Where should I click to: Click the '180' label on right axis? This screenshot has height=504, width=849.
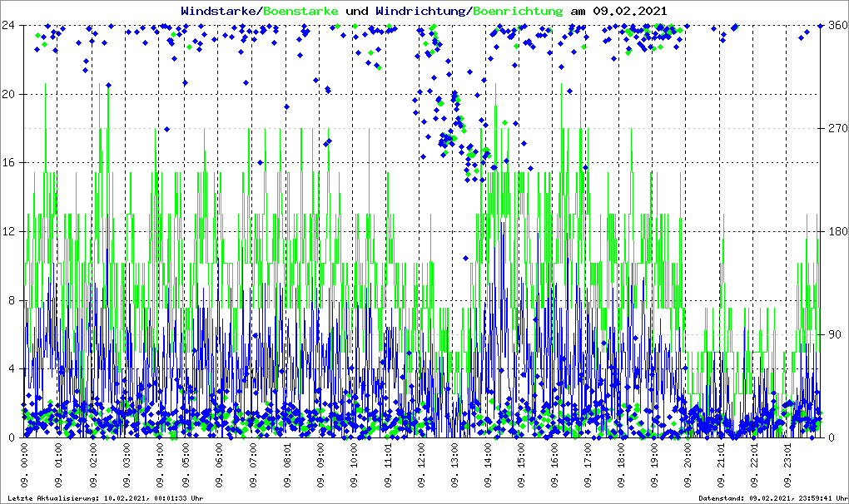click(x=836, y=231)
